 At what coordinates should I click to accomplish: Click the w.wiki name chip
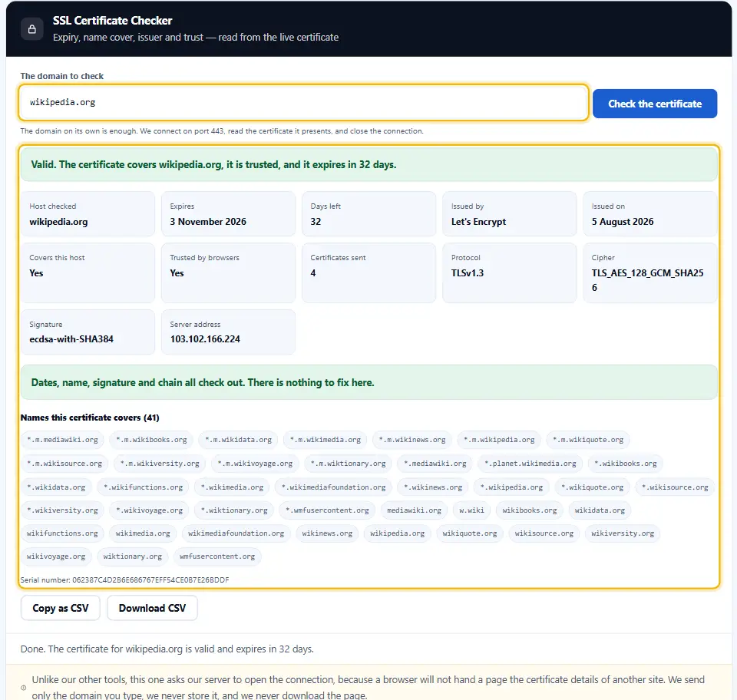coord(471,510)
